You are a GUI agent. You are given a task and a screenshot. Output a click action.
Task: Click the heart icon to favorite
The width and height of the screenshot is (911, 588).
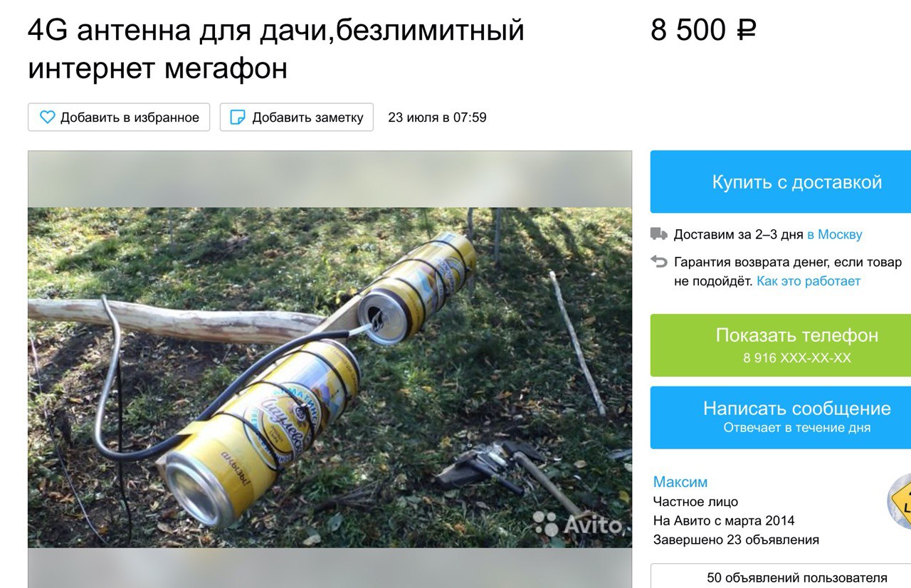click(x=47, y=117)
